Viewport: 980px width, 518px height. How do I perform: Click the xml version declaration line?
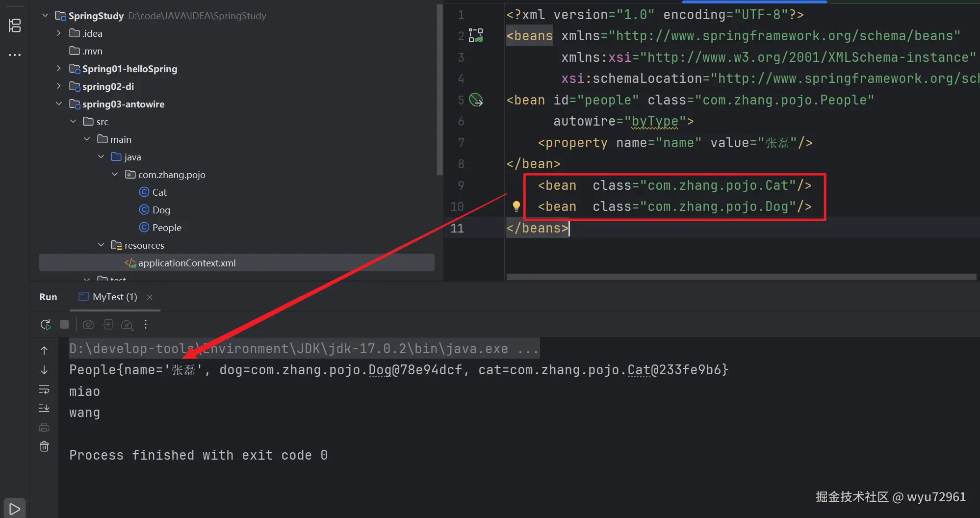(655, 15)
